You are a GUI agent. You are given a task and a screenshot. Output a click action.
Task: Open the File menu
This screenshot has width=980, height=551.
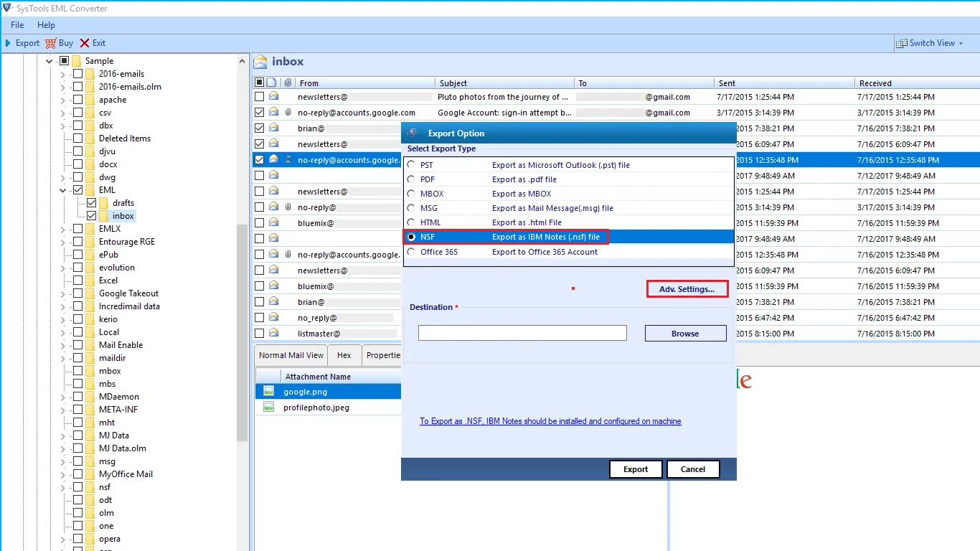click(17, 25)
